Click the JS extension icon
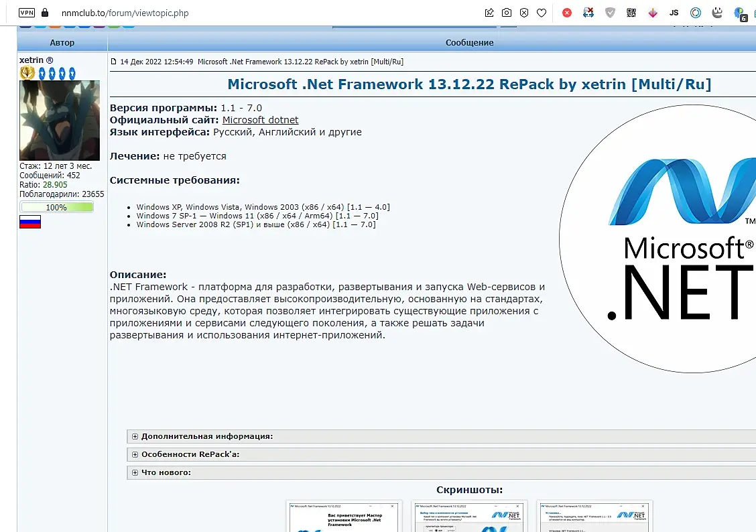The width and height of the screenshot is (756, 532). 674,13
